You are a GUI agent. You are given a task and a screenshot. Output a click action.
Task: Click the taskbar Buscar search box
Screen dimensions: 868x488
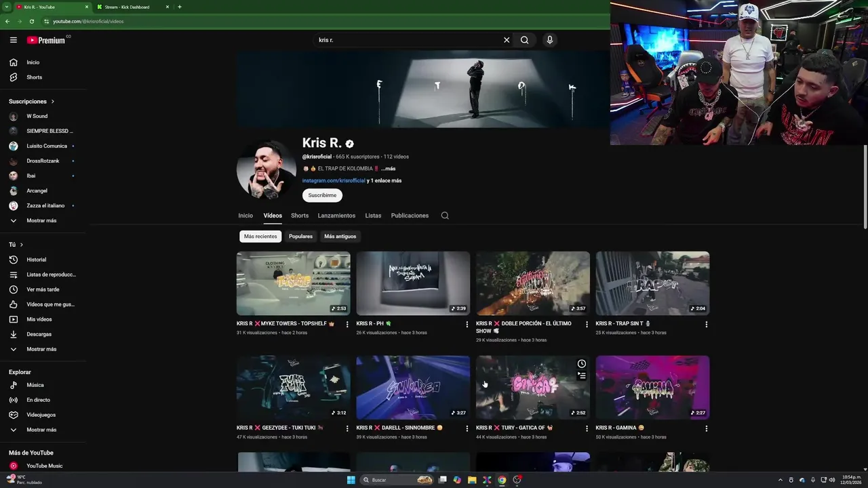point(398,480)
